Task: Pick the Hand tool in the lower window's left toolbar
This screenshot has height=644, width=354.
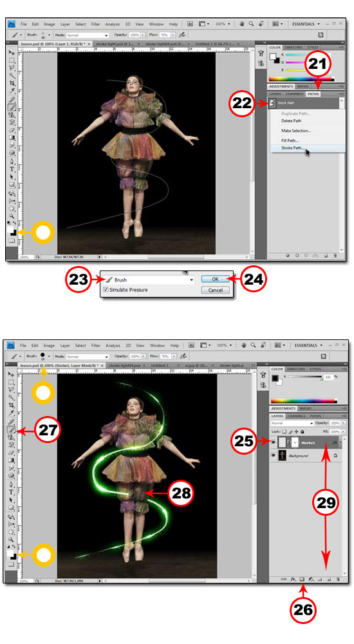Action: pyautogui.click(x=11, y=531)
